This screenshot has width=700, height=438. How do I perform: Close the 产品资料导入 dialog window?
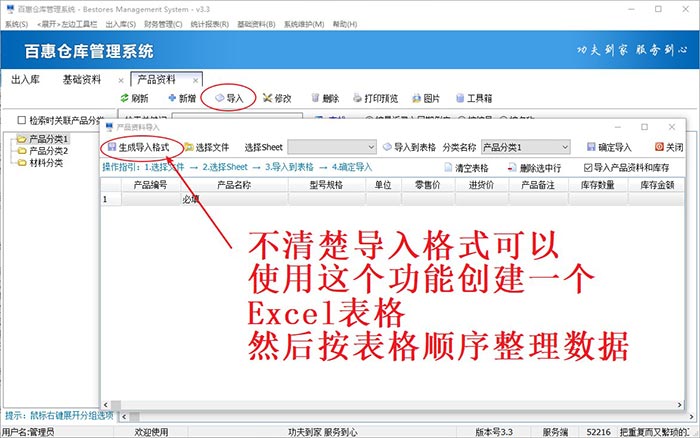coord(671,127)
